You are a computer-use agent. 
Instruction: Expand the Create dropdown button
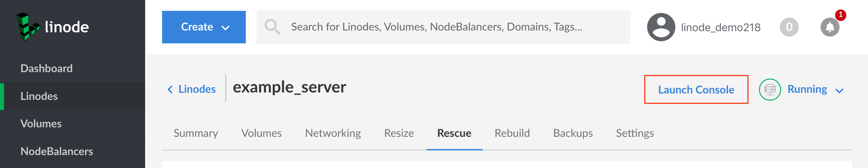pos(204,27)
